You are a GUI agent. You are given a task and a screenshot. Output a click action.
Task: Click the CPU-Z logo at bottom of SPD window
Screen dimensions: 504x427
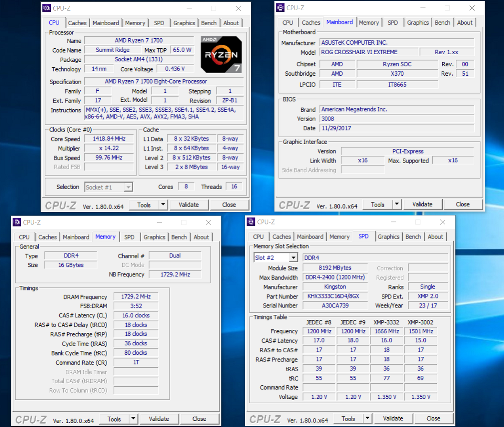tap(266, 419)
